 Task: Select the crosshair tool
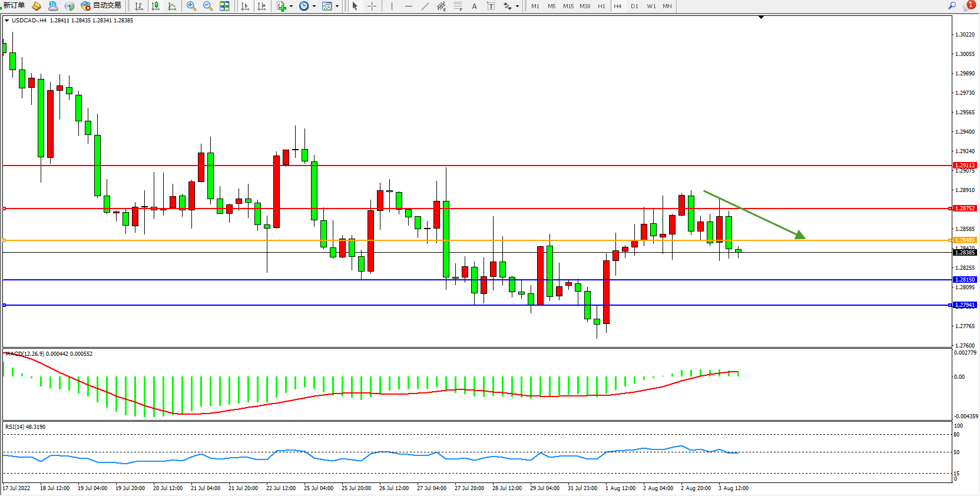point(372,6)
